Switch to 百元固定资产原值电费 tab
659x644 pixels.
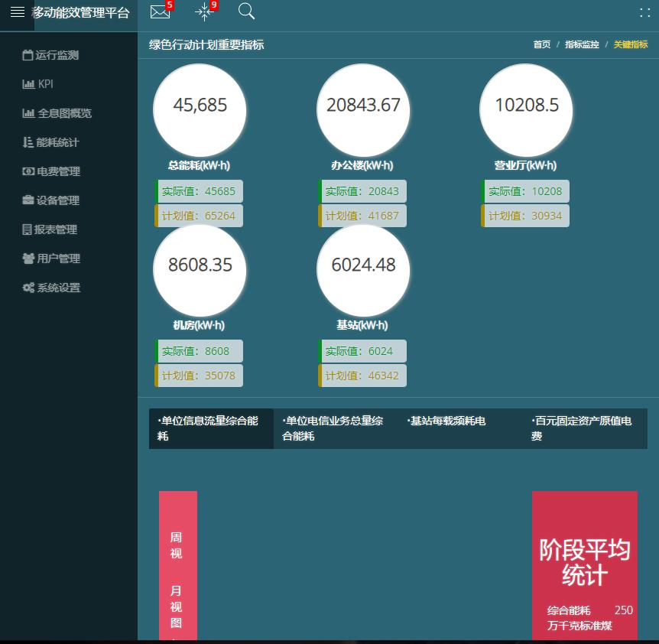tap(585, 428)
